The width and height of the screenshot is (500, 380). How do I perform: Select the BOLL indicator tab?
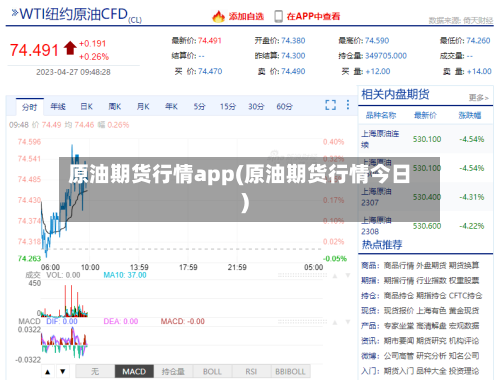click(212, 371)
